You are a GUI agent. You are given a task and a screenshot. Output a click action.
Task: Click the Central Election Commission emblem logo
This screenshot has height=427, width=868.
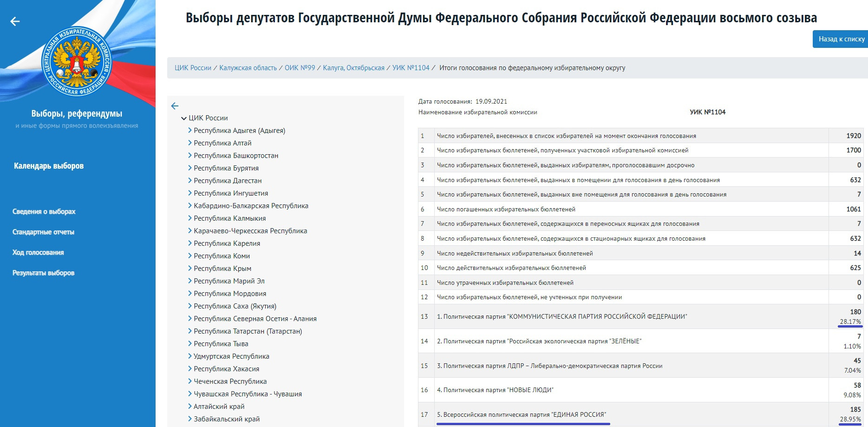pyautogui.click(x=77, y=61)
